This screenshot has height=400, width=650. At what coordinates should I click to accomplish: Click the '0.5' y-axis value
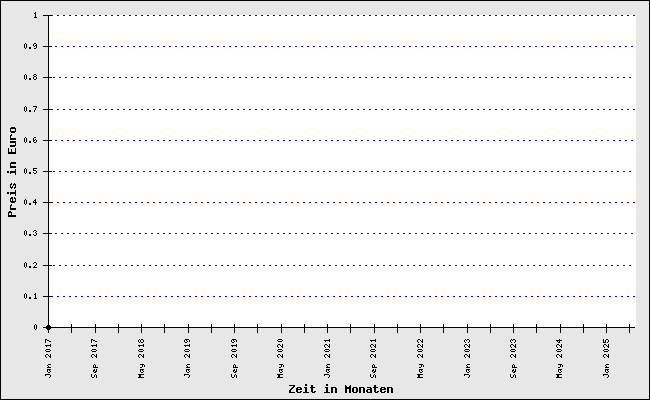point(30,171)
